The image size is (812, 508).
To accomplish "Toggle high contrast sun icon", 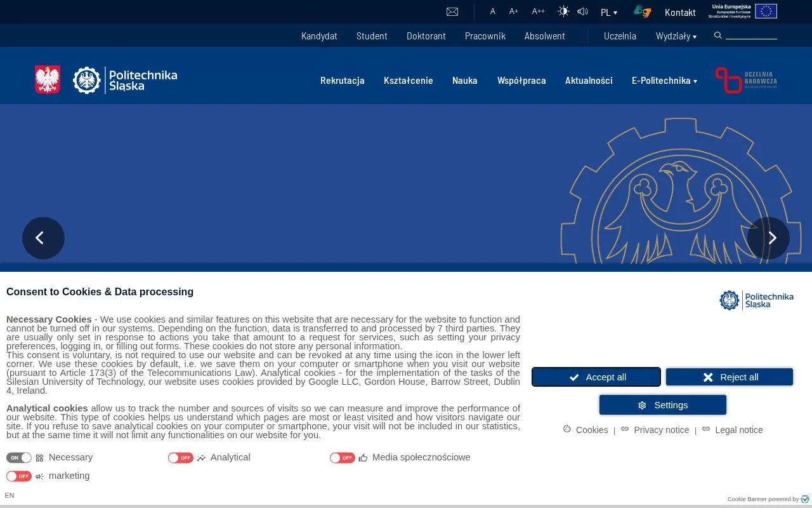I will click(x=563, y=11).
